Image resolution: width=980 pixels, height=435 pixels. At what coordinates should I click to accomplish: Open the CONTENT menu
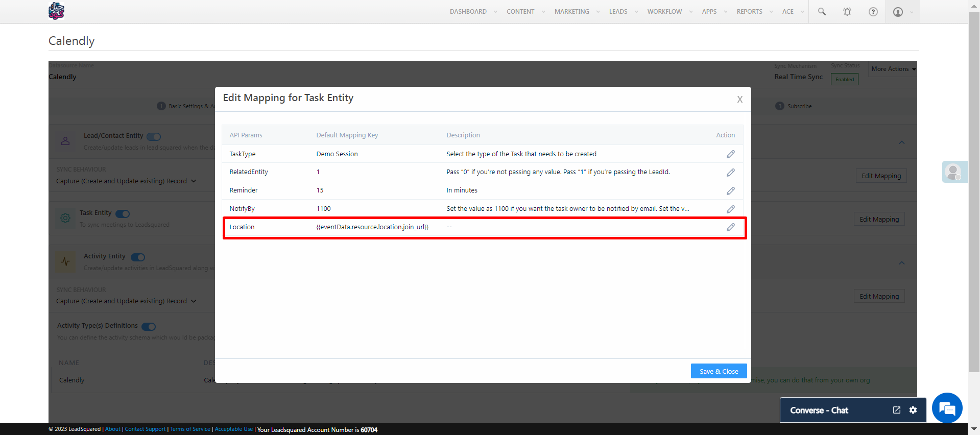[520, 12]
